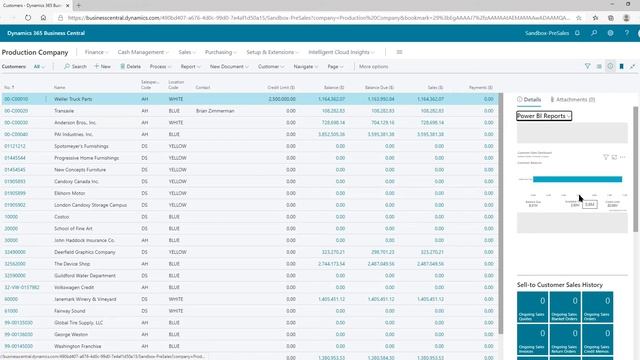Expand the Sales menu
640x360 pixels.
(x=187, y=52)
